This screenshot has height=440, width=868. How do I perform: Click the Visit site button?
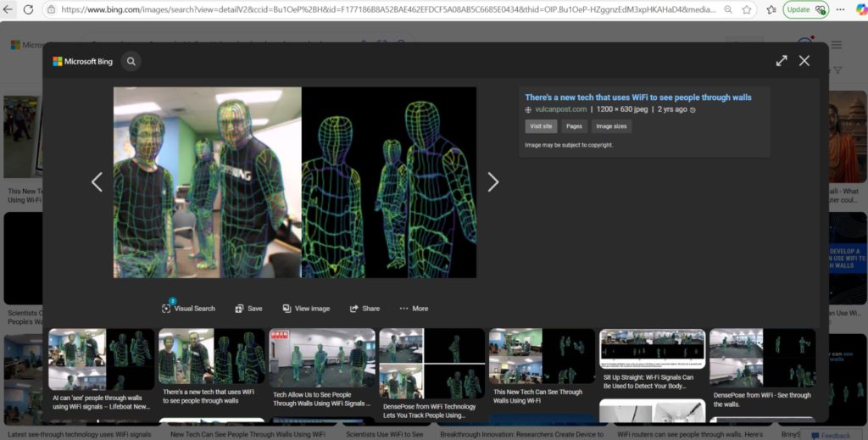coord(540,126)
